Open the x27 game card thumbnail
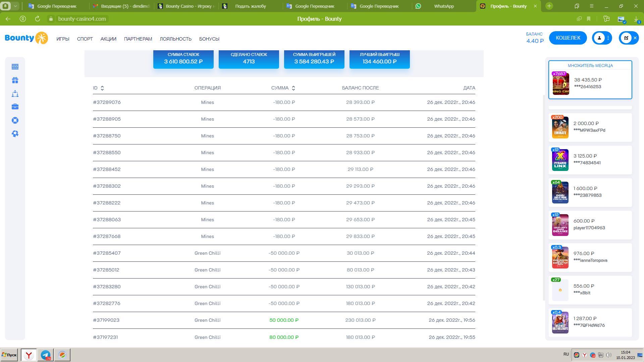The image size is (644, 362). 560,290
